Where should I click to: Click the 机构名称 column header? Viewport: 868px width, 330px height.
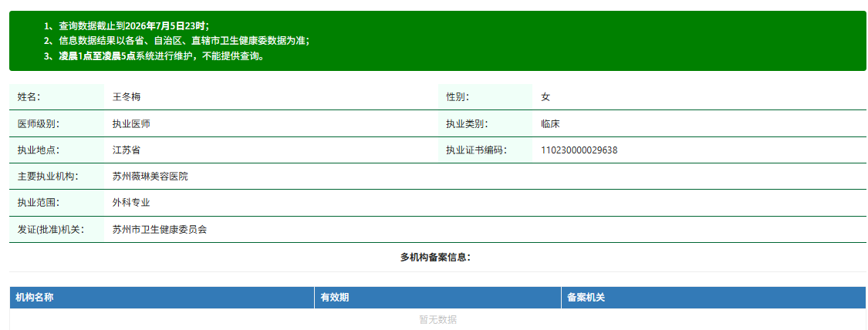(162, 298)
